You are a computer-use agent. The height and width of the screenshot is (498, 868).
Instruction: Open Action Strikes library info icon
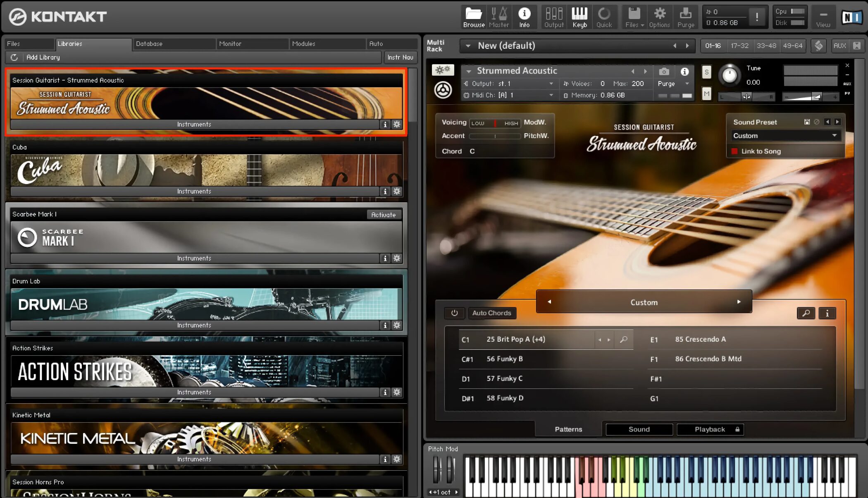coord(385,392)
